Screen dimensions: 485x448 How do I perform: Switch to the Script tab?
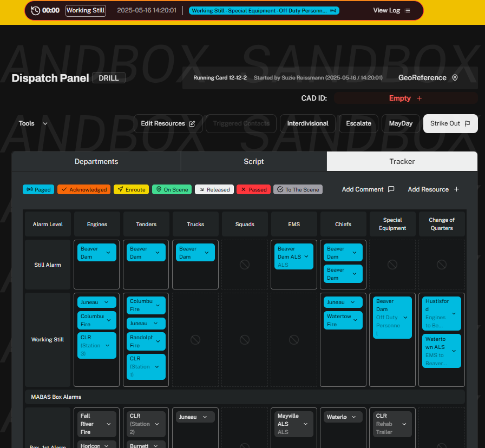click(x=254, y=161)
